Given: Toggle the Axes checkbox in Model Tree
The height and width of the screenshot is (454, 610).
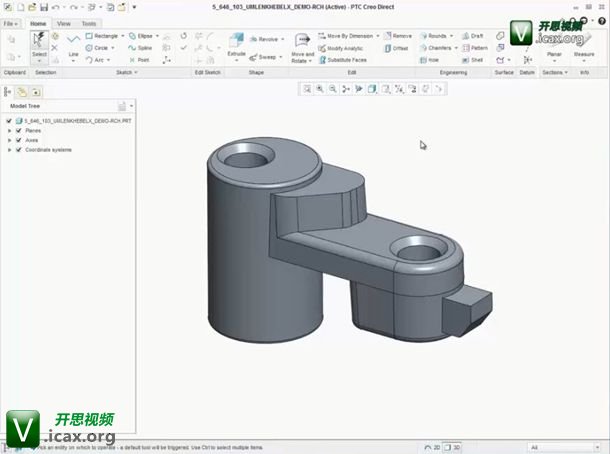Looking at the screenshot, I should coord(18,141).
